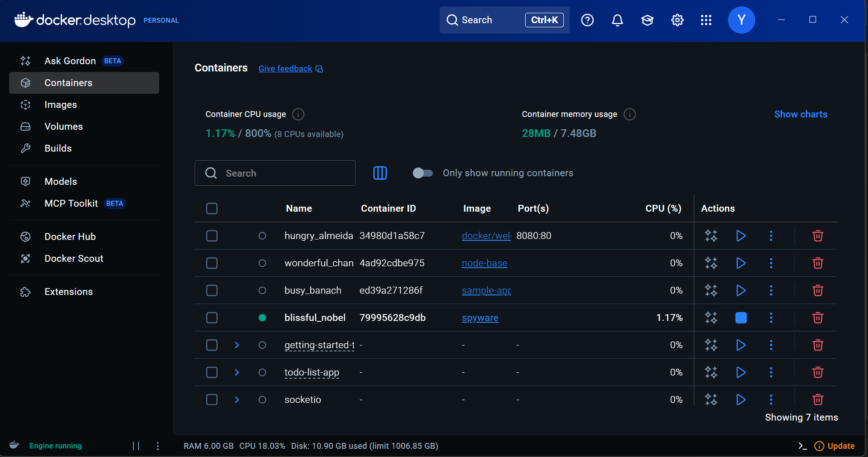Viewport: 868px width, 457px height.
Task: Ask Gordon about the blissful_nobel container
Action: click(x=711, y=318)
